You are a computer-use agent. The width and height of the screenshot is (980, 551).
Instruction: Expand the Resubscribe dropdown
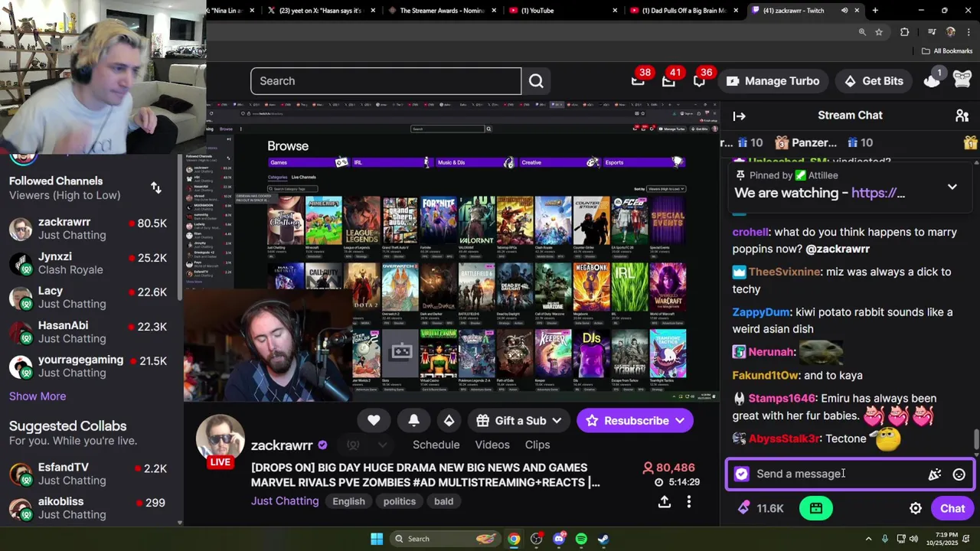point(680,421)
